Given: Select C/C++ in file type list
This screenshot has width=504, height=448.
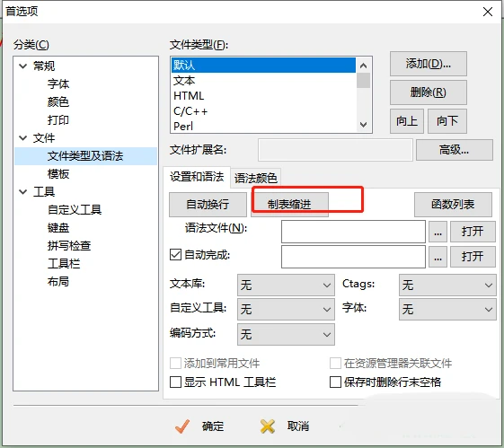Looking at the screenshot, I should click(263, 111).
